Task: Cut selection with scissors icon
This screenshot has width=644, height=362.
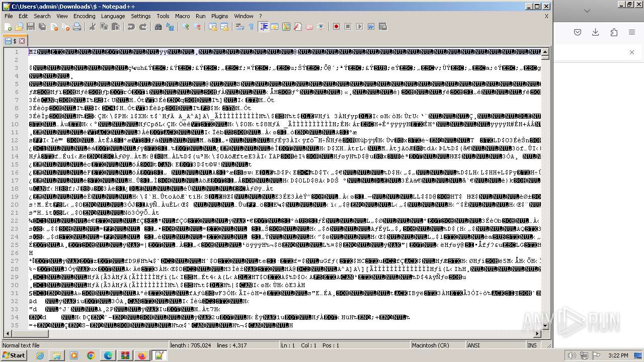Action: coord(93,27)
